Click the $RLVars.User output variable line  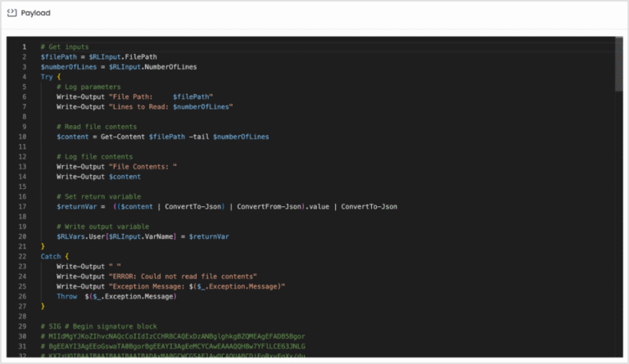click(x=143, y=236)
